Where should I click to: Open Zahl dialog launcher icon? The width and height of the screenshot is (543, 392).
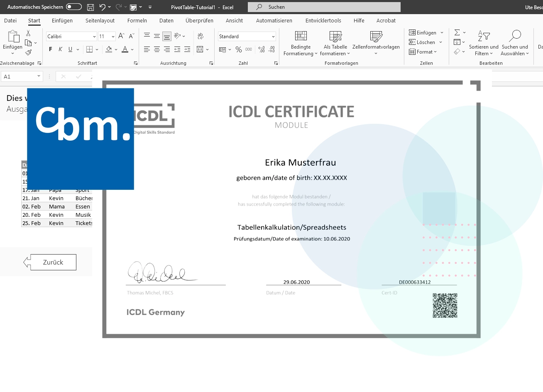coord(276,63)
